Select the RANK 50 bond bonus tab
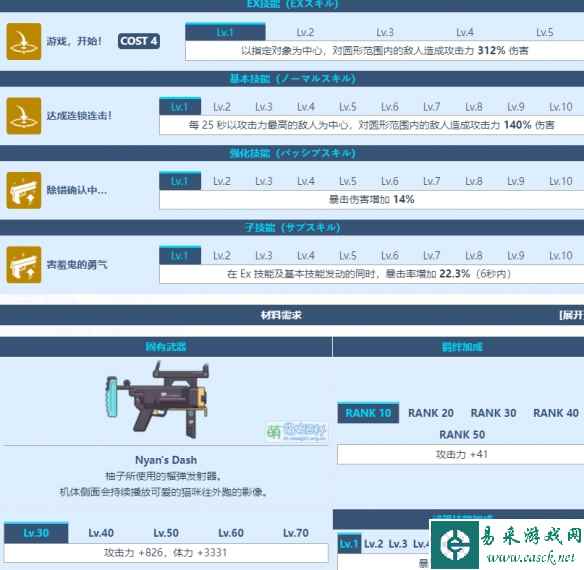Viewport: 584px width, 570px height. click(x=462, y=434)
